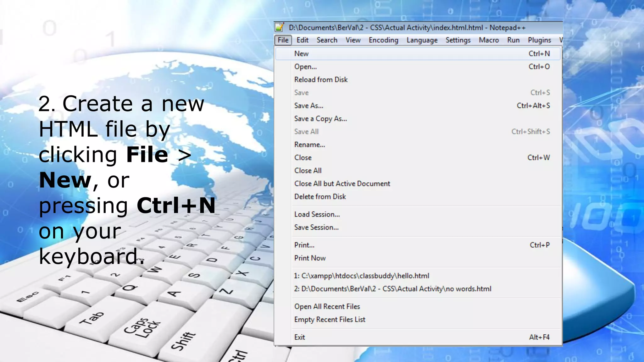Choose Save a Copy As...
The image size is (644, 362).
click(320, 119)
